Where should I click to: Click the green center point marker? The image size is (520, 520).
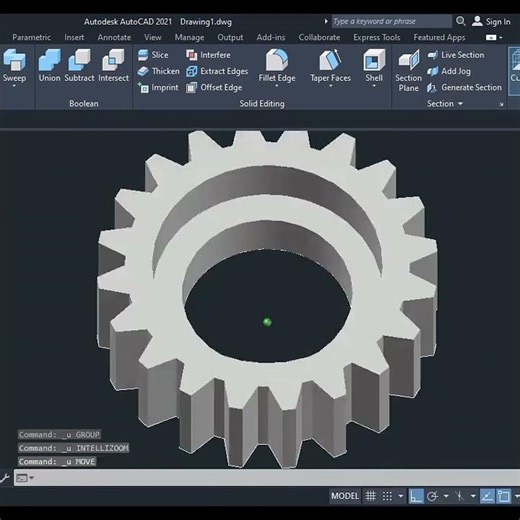pyautogui.click(x=267, y=322)
